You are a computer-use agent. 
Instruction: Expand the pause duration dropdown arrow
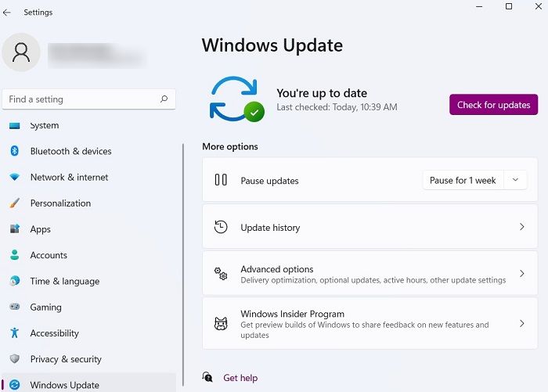point(515,180)
